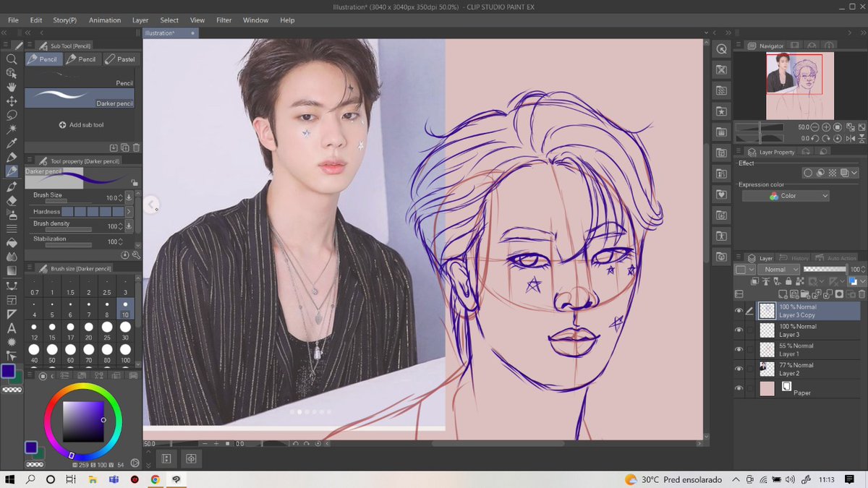Click the layer opacity slider
The image size is (868, 488).
(x=825, y=270)
